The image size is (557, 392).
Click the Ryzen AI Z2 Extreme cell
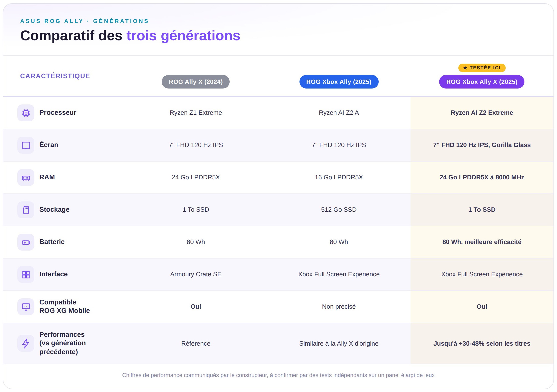(x=482, y=113)
